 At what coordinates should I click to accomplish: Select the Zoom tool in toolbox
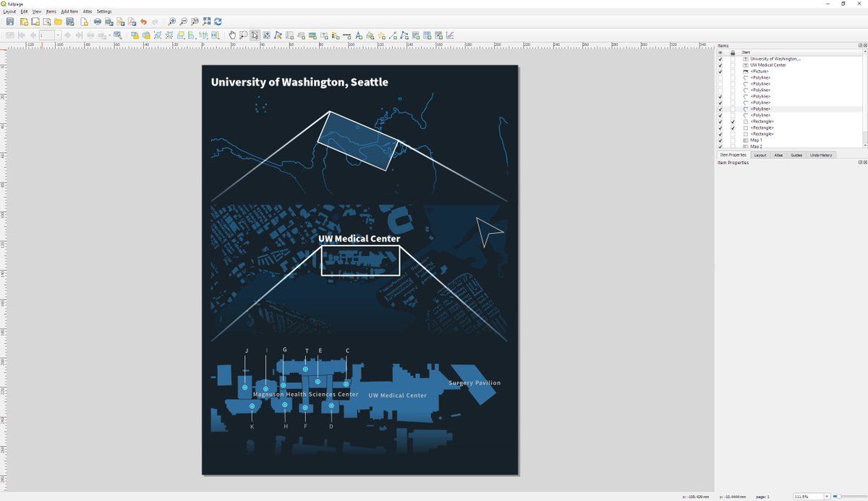pyautogui.click(x=244, y=35)
